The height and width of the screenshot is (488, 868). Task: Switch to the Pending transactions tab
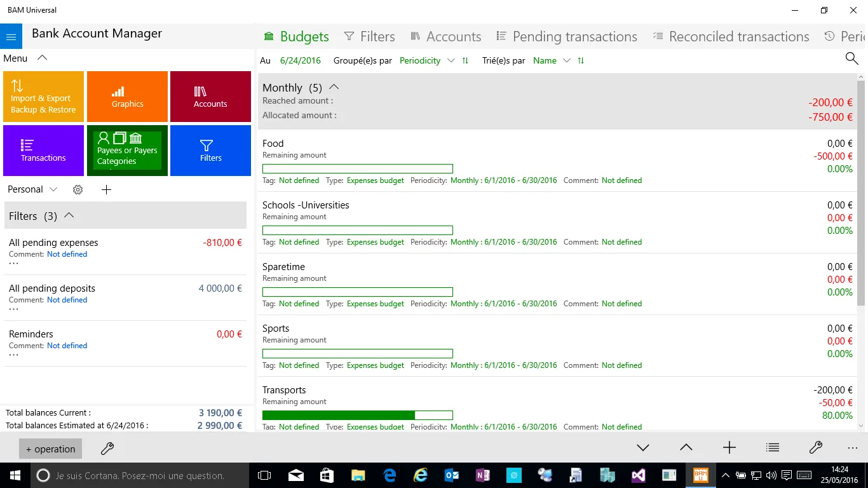tap(567, 37)
